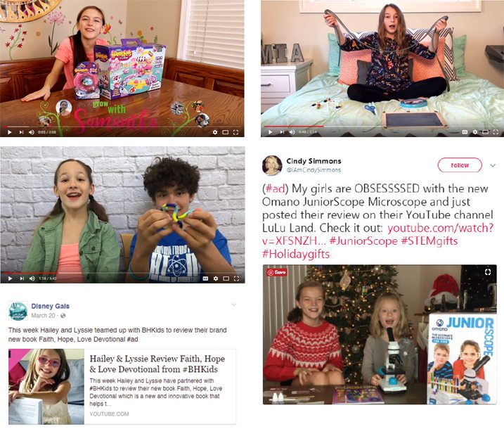Expand Disney Gals post options arrow
This screenshot has height=429, width=504.
[x=233, y=305]
